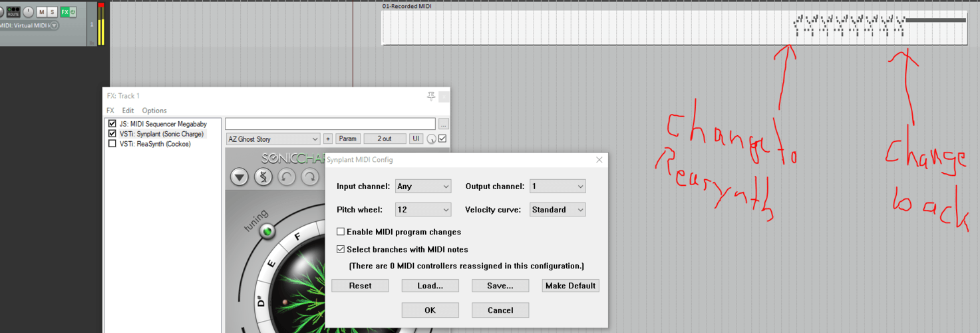
Task: Adjust the FX wet/dry mix knob
Action: pyautogui.click(x=432, y=139)
